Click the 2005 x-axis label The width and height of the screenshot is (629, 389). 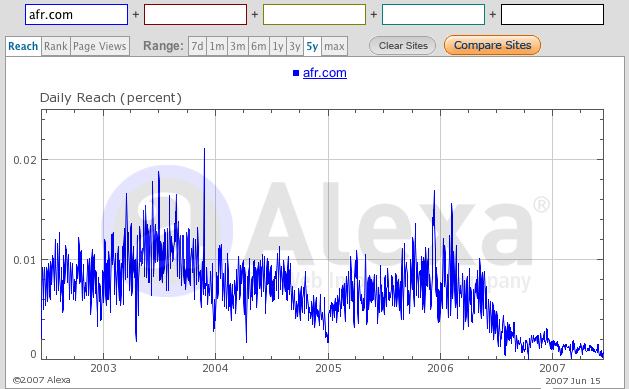click(329, 368)
